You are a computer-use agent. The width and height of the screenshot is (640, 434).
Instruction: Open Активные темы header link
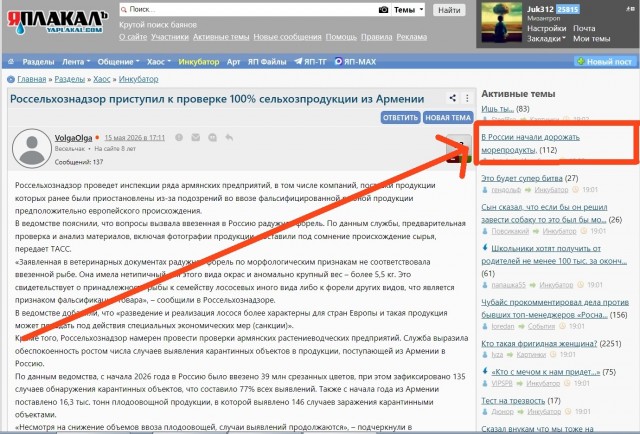pos(221,37)
